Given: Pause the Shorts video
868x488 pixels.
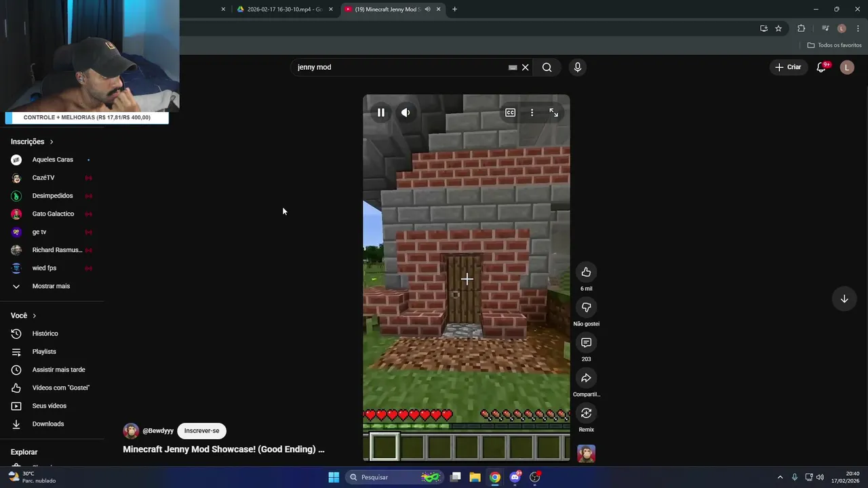Looking at the screenshot, I should pos(381,113).
